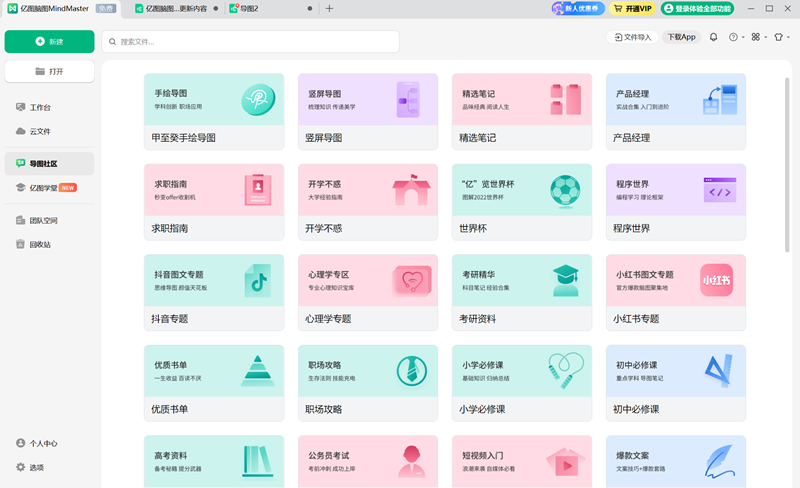Click the 选项 gear icon
Screen dimensions: 800x488
coord(21,467)
